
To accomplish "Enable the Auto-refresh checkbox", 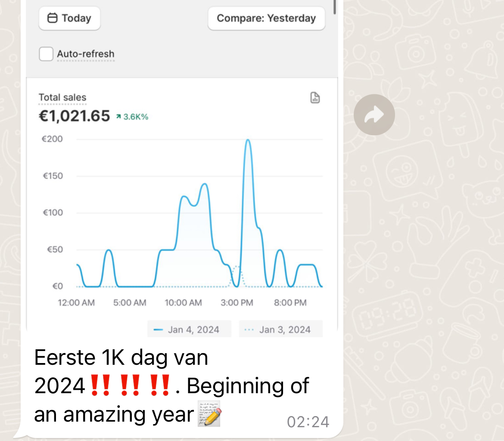I will point(46,54).
